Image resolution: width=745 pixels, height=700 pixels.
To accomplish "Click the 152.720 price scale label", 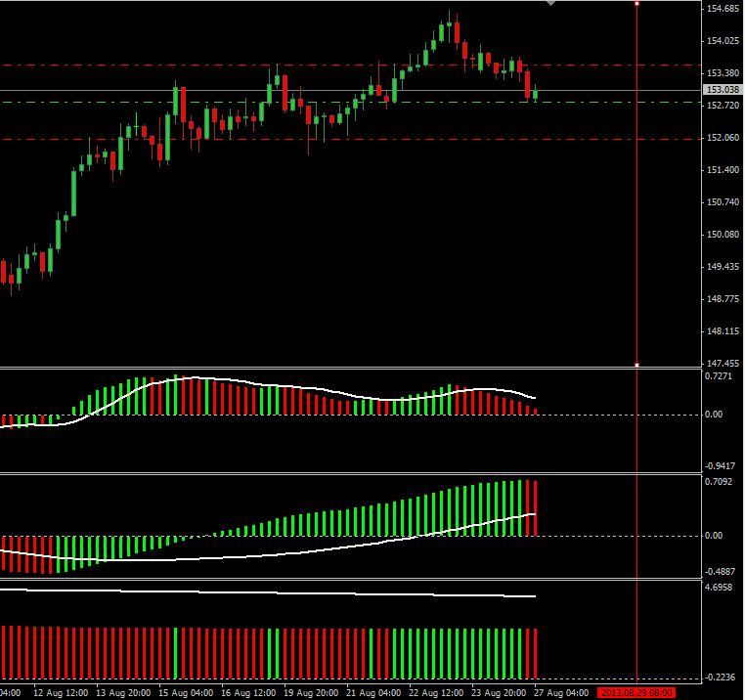I will coord(723,105).
